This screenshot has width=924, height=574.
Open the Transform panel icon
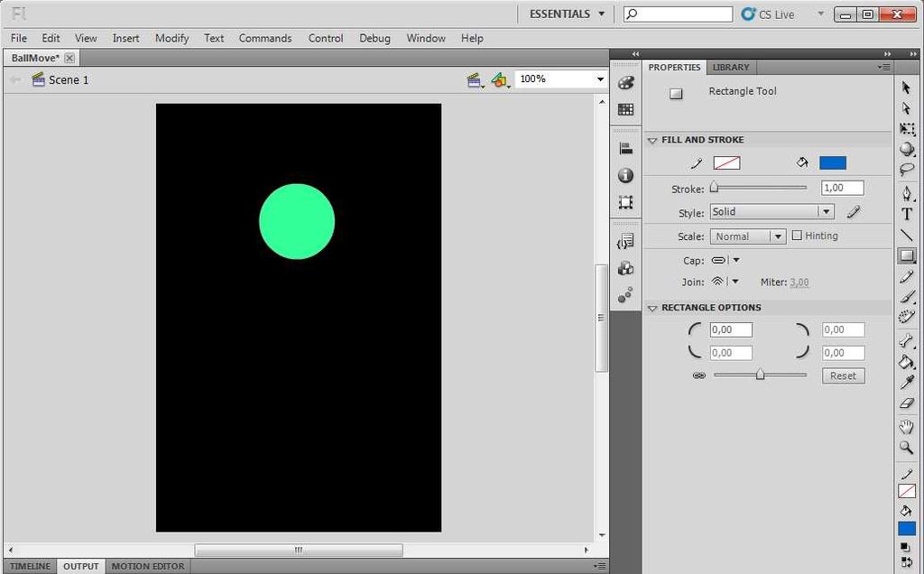[x=626, y=202]
